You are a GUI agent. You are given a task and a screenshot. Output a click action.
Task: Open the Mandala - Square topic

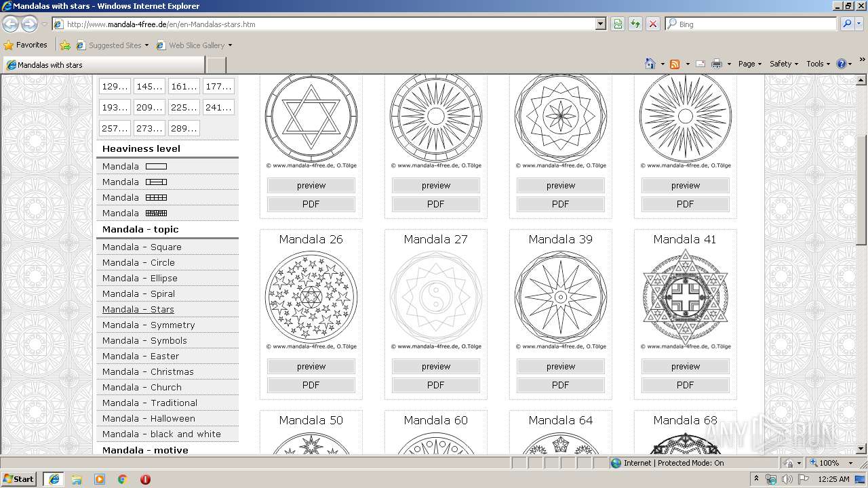(x=142, y=247)
